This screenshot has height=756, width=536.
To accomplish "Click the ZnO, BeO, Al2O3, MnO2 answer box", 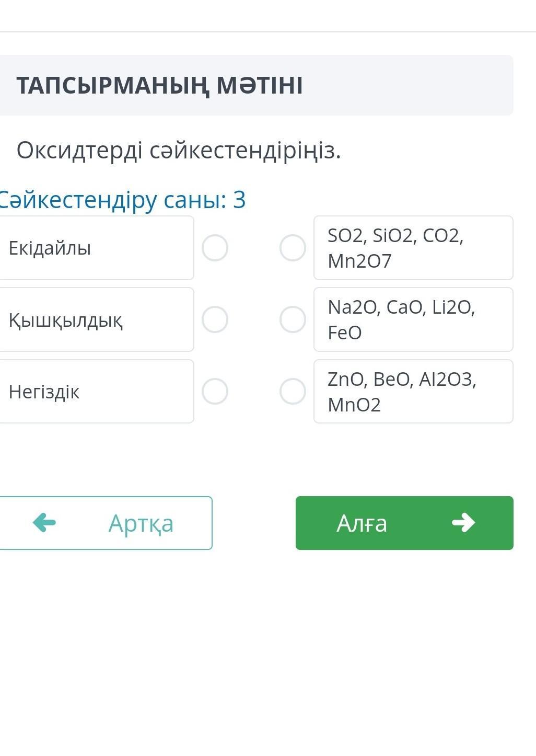I will pyautogui.click(x=413, y=391).
